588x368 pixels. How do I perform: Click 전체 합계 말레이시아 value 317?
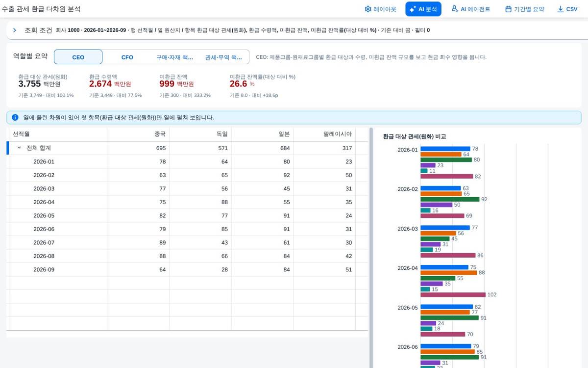[347, 148]
